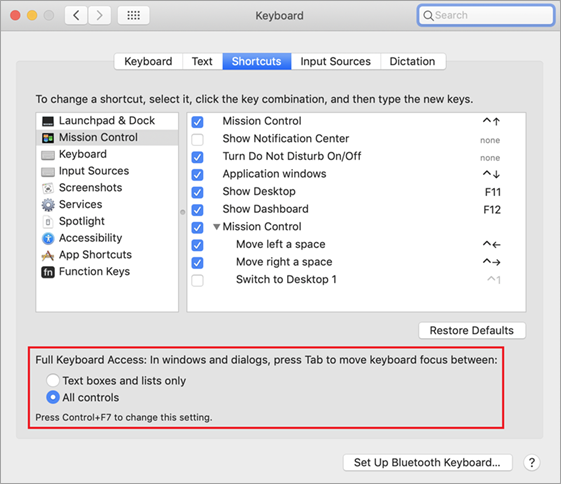Choose the Spotlight icon in the sidebar
561x484 pixels.
48,221
